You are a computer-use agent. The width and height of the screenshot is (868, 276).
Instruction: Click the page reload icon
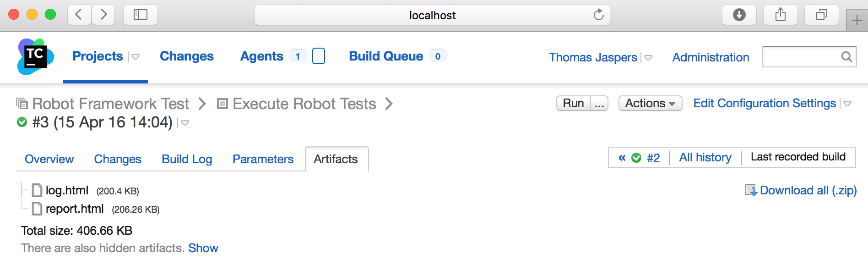(x=598, y=15)
